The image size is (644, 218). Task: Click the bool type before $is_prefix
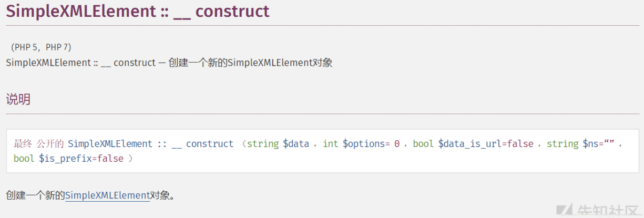click(24, 159)
